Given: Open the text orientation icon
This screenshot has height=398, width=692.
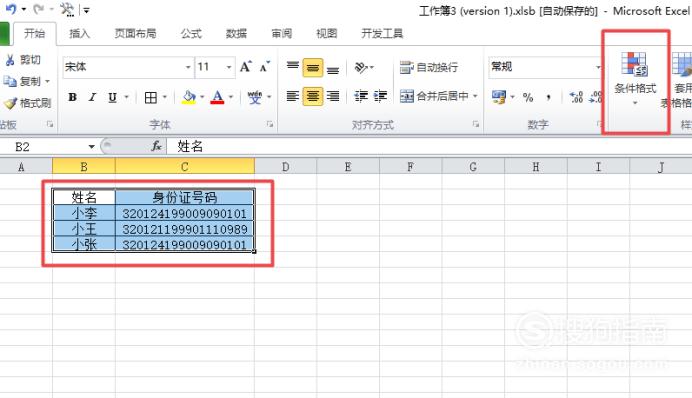Looking at the screenshot, I should click(x=361, y=67).
